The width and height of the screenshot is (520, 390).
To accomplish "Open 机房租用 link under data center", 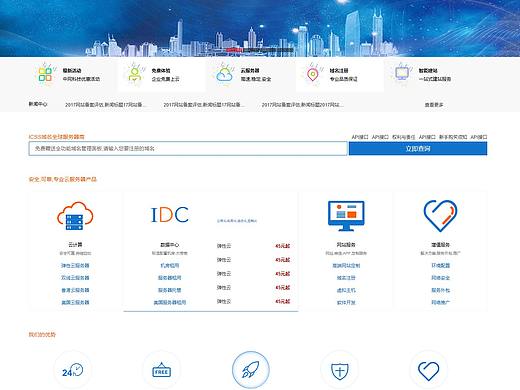I will (x=170, y=265).
